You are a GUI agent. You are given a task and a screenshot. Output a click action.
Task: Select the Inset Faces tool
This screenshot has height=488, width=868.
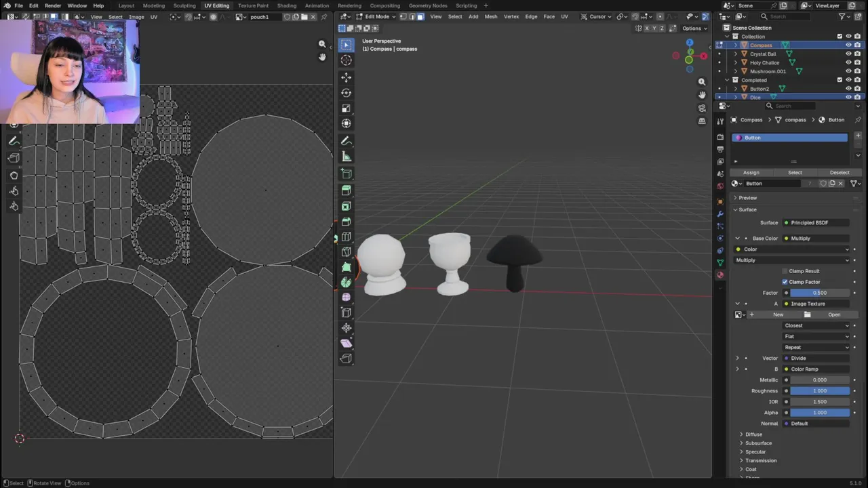(346, 206)
